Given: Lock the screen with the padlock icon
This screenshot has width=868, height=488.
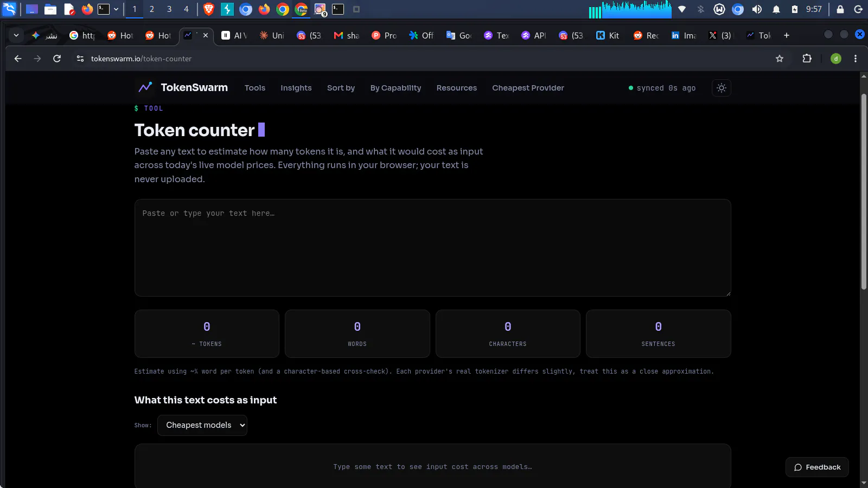Looking at the screenshot, I should tap(840, 9).
